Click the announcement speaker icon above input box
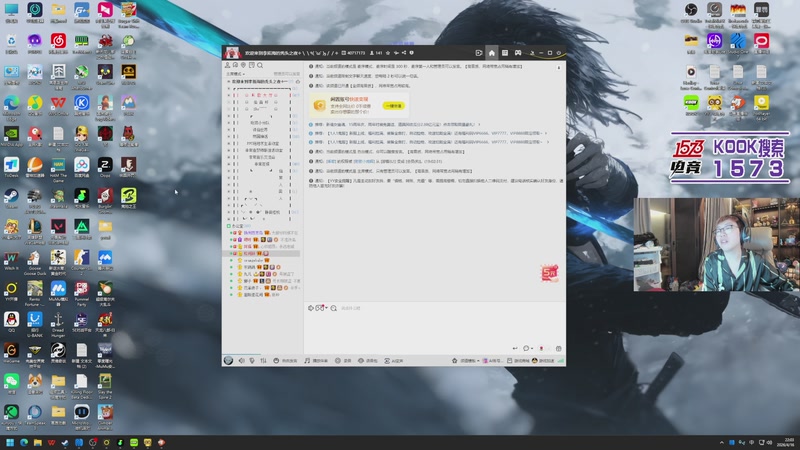The width and height of the screenshot is (800, 450). point(310,308)
